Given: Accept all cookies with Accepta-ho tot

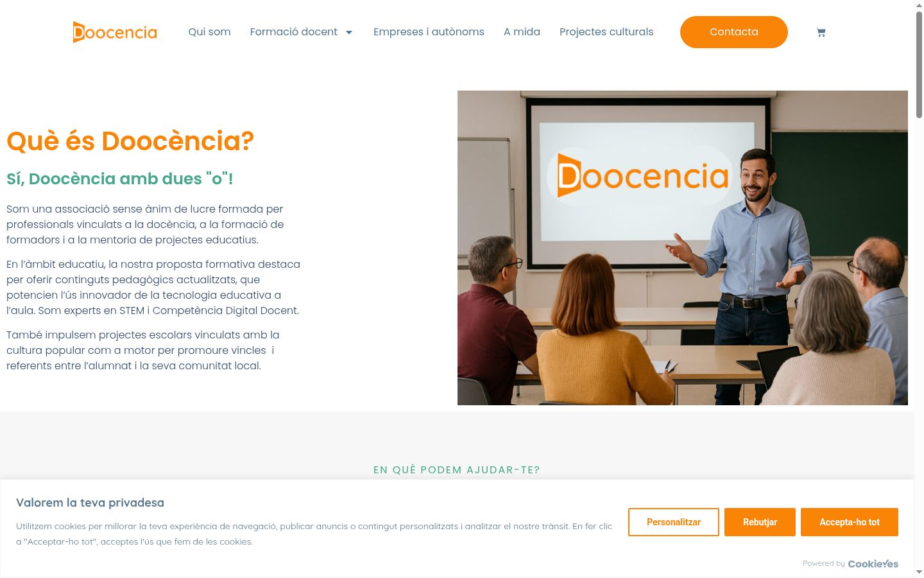Looking at the screenshot, I should [x=850, y=522].
